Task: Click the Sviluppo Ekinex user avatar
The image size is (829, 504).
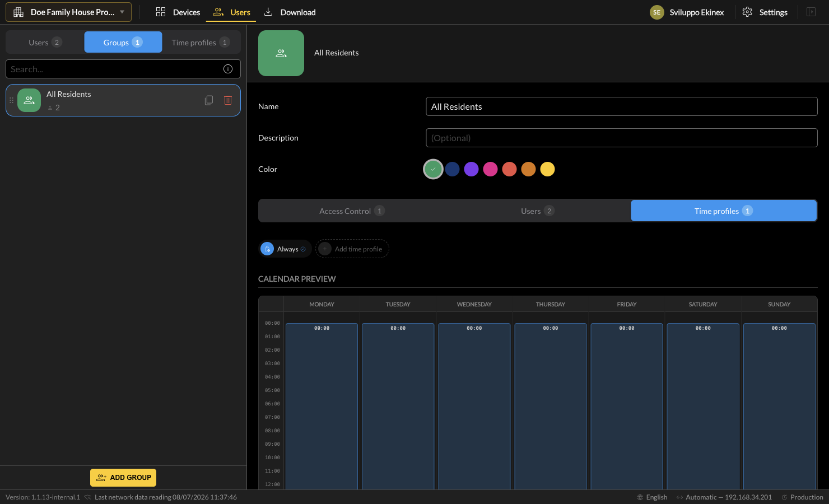Action: coord(656,12)
